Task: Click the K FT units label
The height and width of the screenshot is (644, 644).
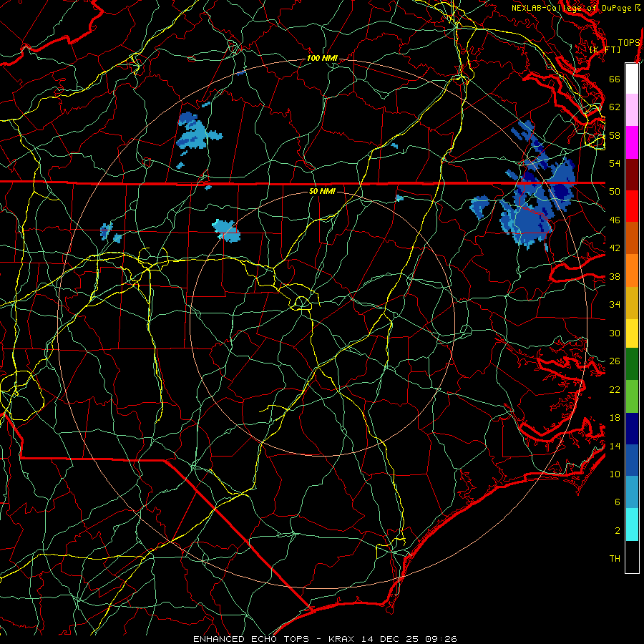Action: (x=605, y=49)
